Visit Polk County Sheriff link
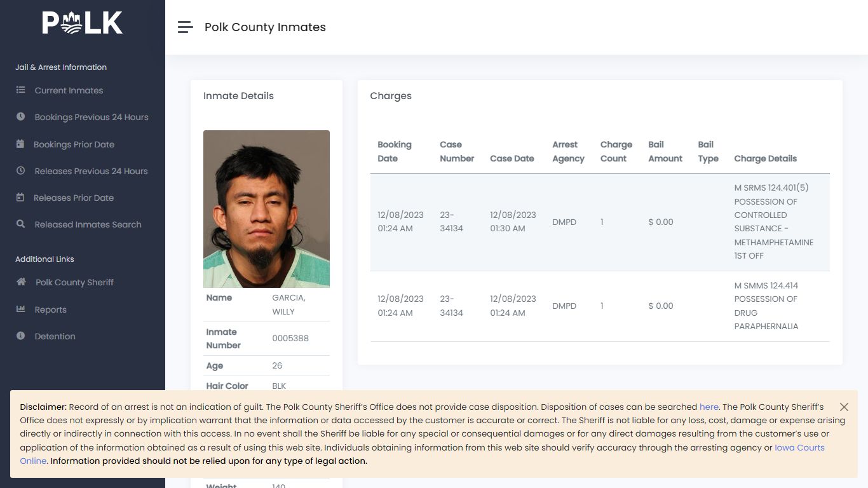Screen dimensions: 868x488 (74, 282)
